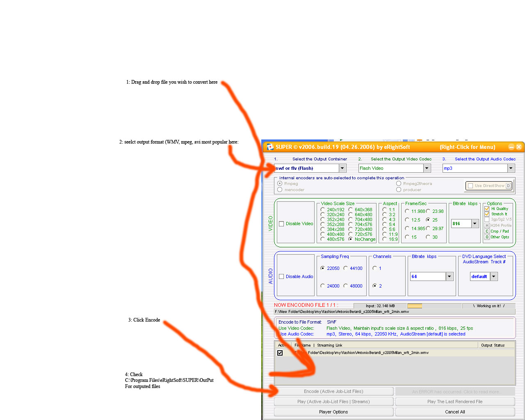Open the Output Video Codec dropdown

point(427,168)
